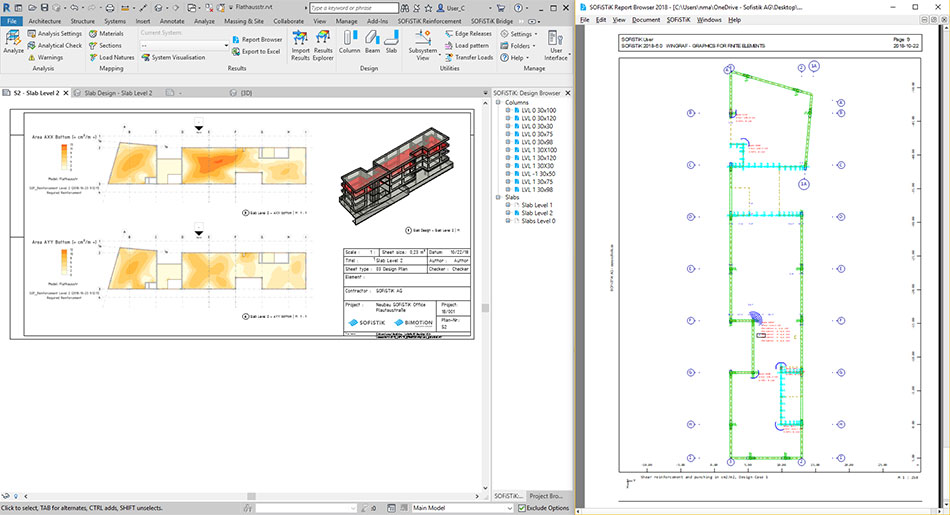Screen dimensions: 950x515
Task: Expand LVL 0 30x100 column node
Action: [x=508, y=110]
